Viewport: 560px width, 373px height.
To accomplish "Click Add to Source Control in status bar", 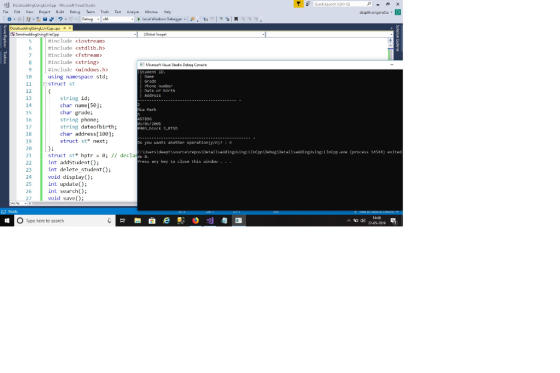I will pyautogui.click(x=376, y=212).
